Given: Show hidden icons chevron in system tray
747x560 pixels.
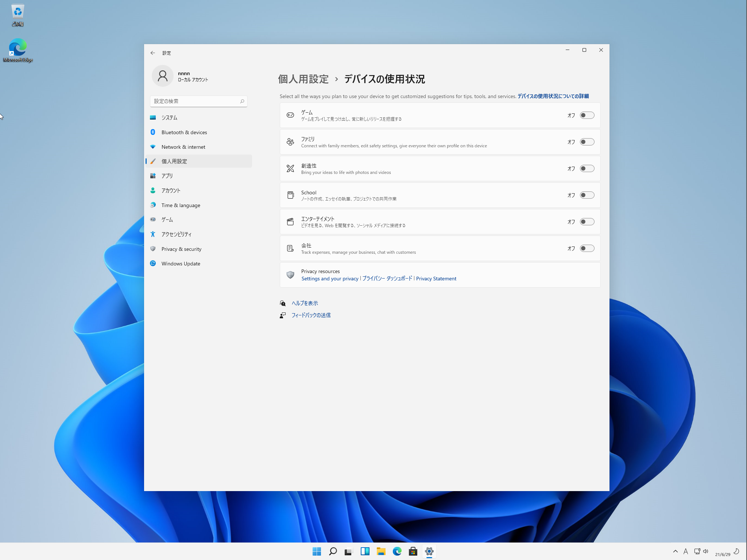Looking at the screenshot, I should click(675, 551).
